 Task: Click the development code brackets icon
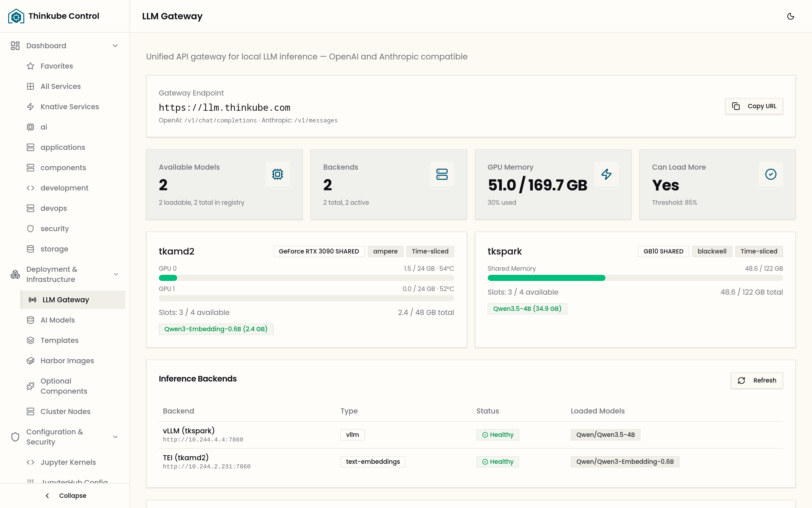[x=30, y=188]
